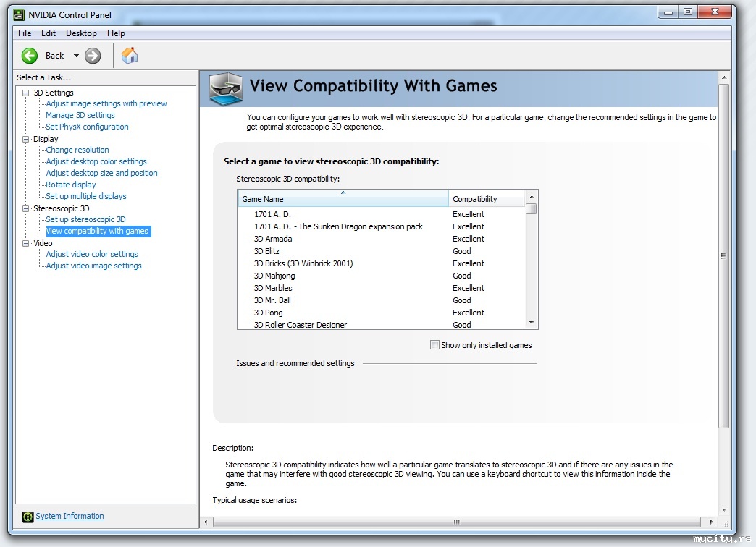Screen dimensions: 756x547
Task: Select the game 3D Mahjong
Action: coord(381,276)
